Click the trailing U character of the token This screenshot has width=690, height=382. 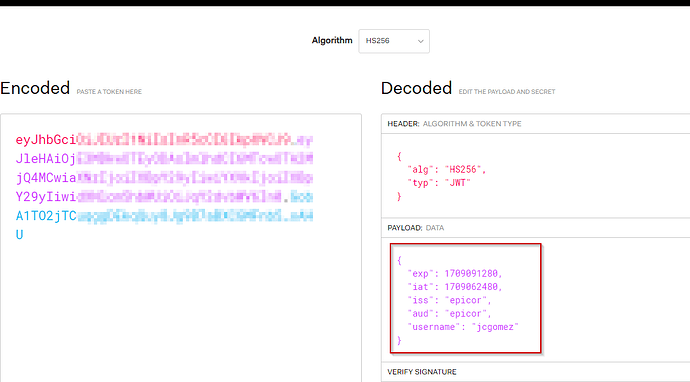19,235
